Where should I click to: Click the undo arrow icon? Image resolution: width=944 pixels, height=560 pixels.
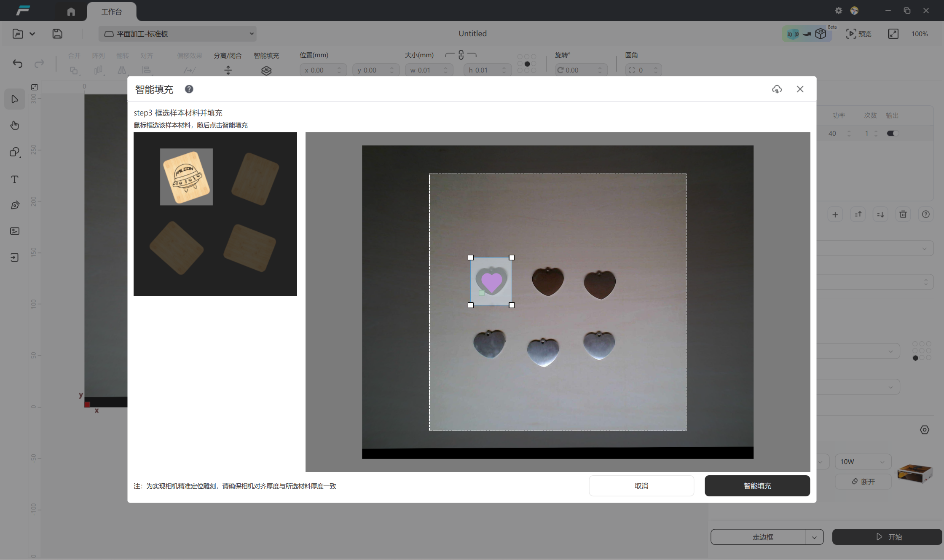click(x=18, y=64)
